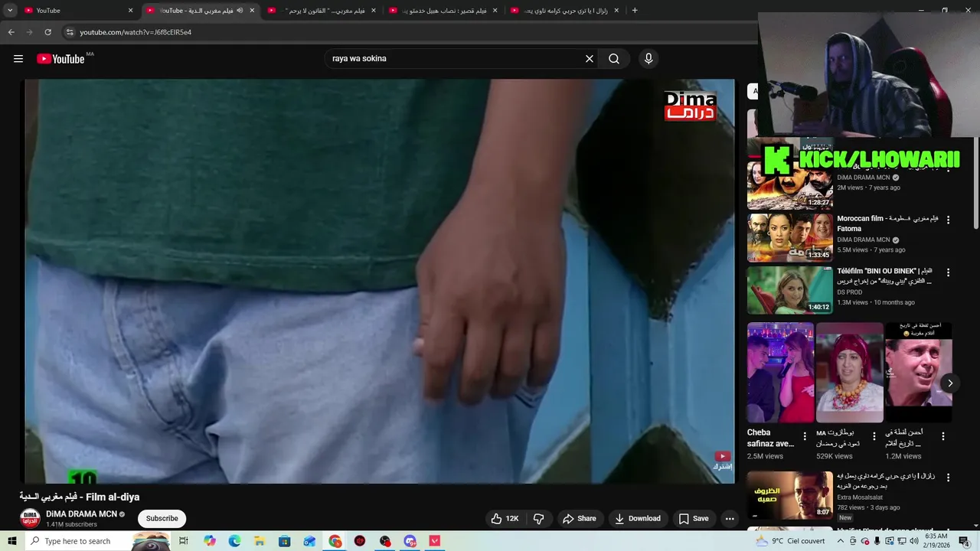The height and width of the screenshot is (551, 980).
Task: Open the 1.2M views short thumbnail
Action: point(919,373)
